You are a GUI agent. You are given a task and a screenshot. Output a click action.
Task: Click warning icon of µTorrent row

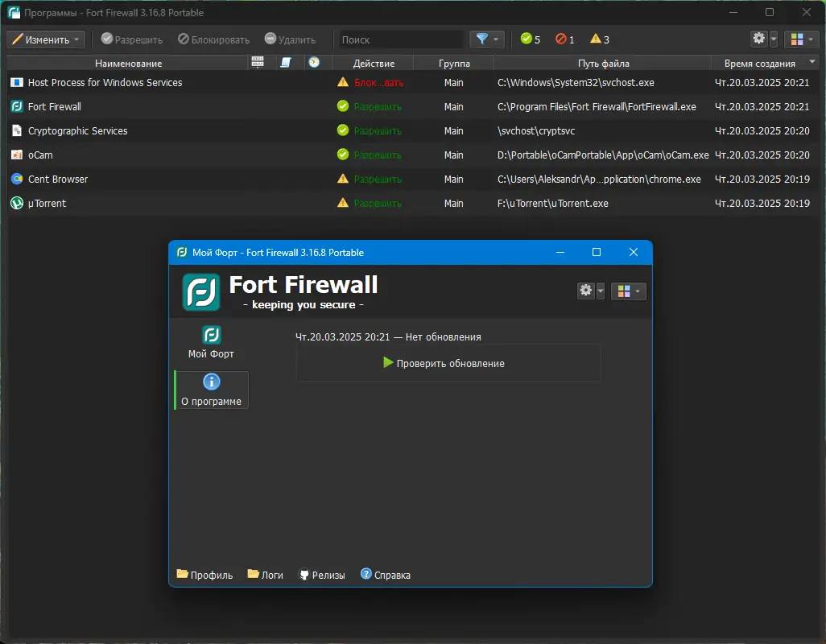(343, 203)
